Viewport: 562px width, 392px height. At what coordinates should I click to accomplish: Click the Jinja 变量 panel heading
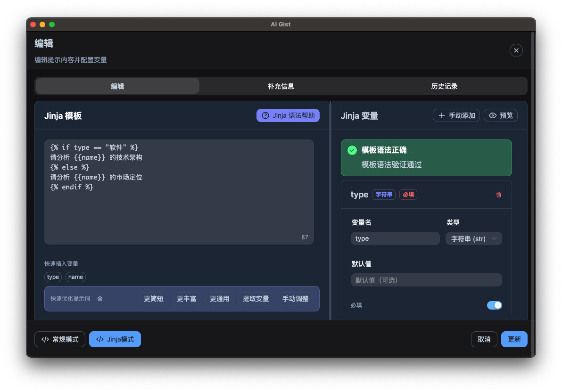359,116
